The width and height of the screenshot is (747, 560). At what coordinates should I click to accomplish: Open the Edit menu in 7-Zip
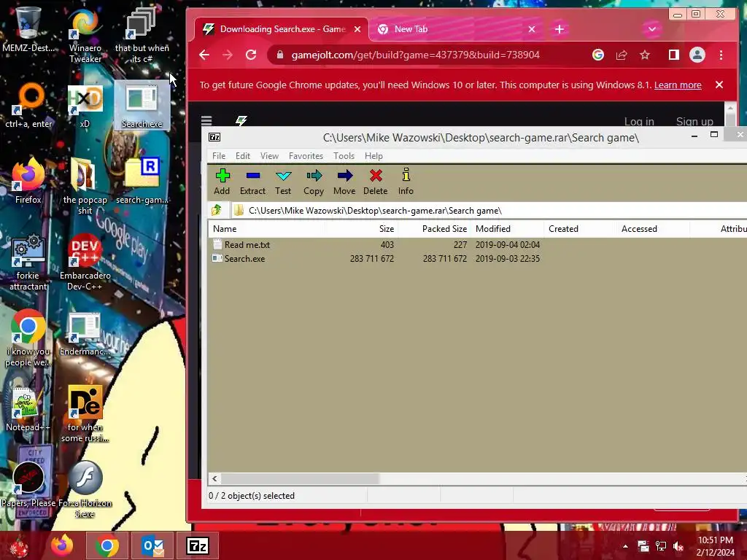click(242, 156)
